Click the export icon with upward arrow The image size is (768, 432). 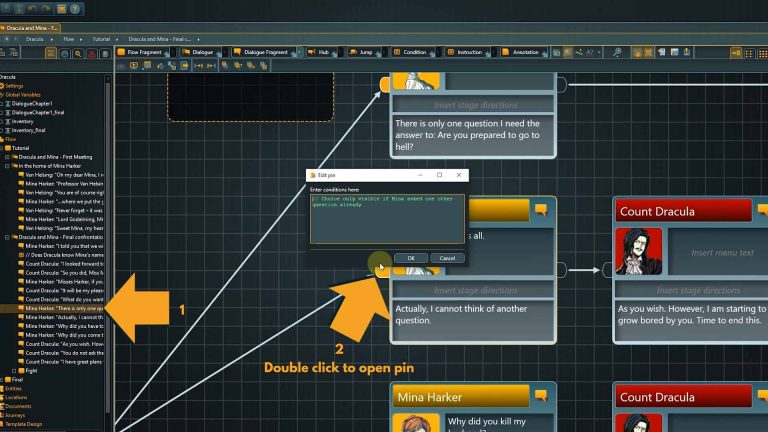[x=687, y=52]
